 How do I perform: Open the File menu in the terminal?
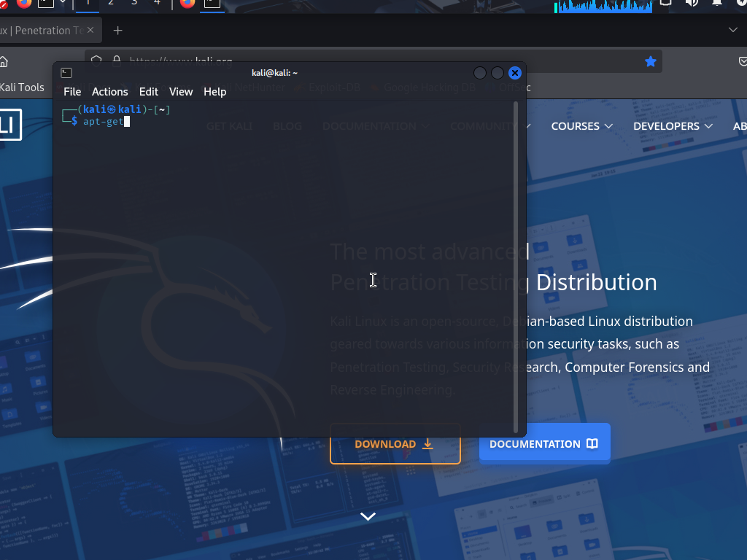(x=72, y=92)
